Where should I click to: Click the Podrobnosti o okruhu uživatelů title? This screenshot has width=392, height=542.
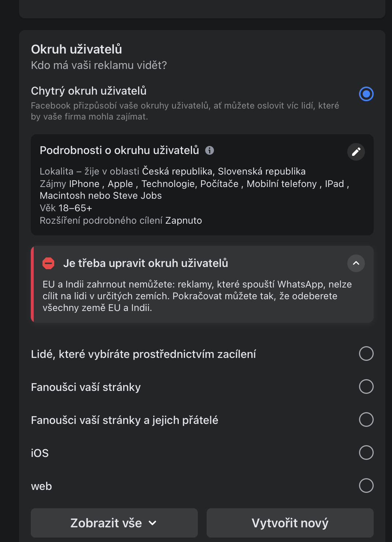[119, 150]
